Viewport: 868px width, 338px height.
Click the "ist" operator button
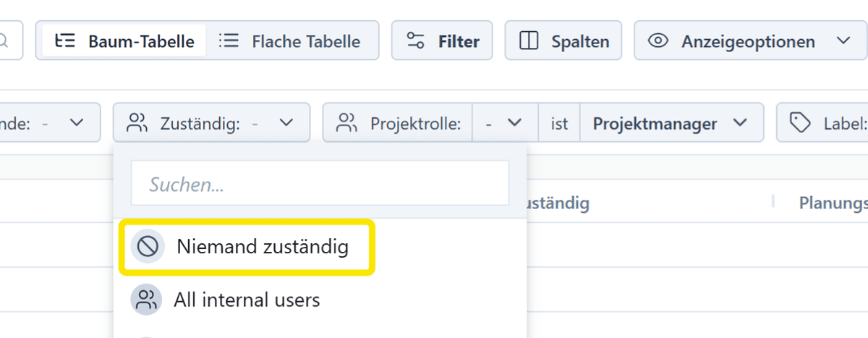[559, 124]
